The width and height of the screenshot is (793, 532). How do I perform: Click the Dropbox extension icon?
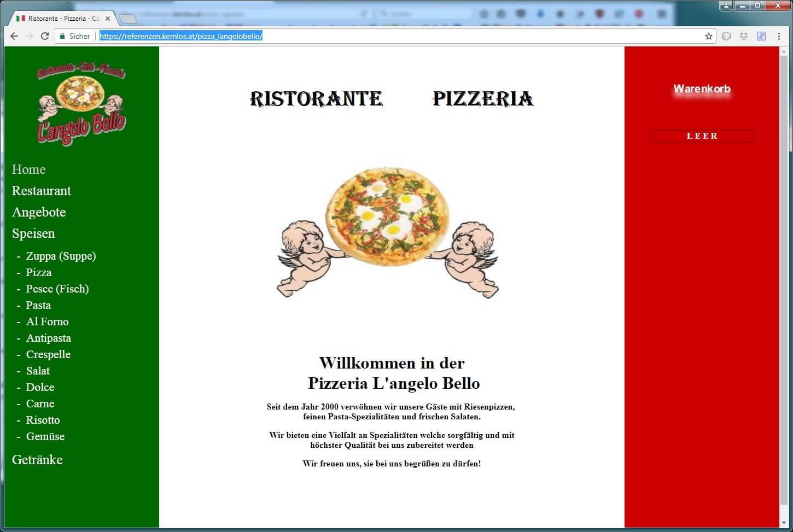click(744, 36)
